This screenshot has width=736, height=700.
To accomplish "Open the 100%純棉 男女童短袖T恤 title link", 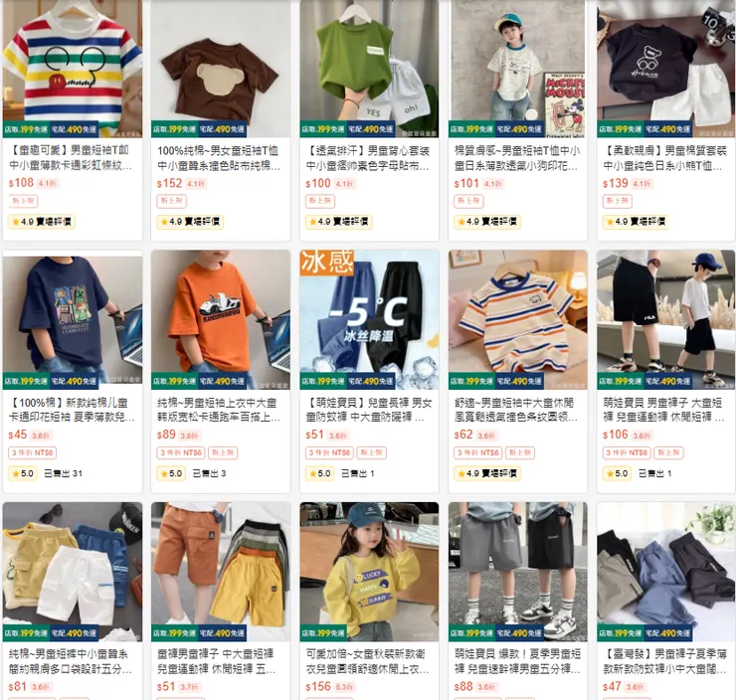I will pyautogui.click(x=219, y=158).
